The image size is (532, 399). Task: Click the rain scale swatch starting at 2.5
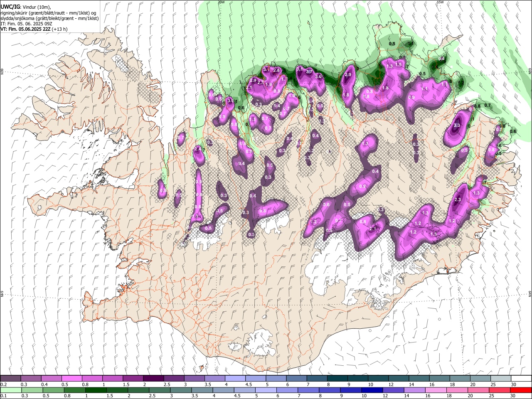(x=160, y=390)
